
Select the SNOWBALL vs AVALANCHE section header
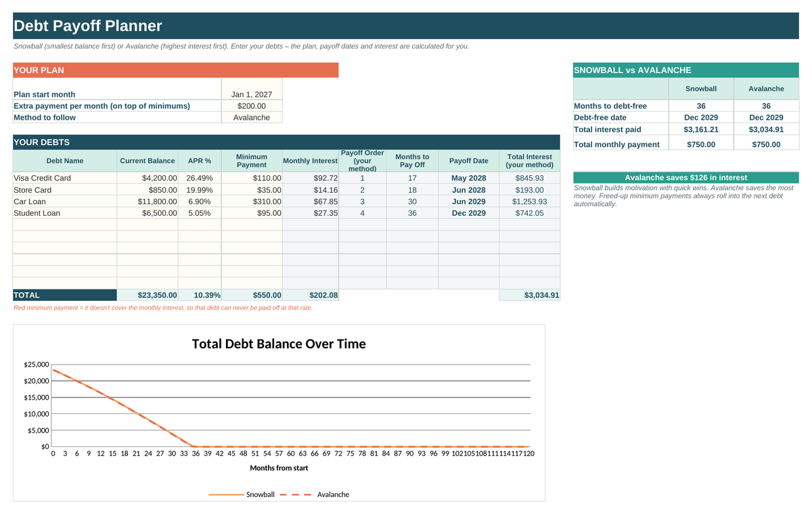[x=685, y=70]
